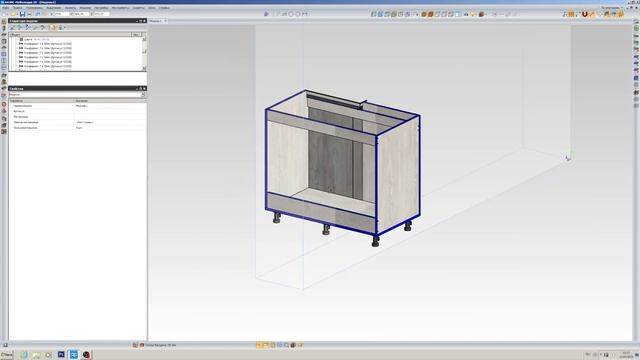The height and width of the screenshot is (360, 640).
Task: Click the yellow Open folder icon
Action: point(13,14)
